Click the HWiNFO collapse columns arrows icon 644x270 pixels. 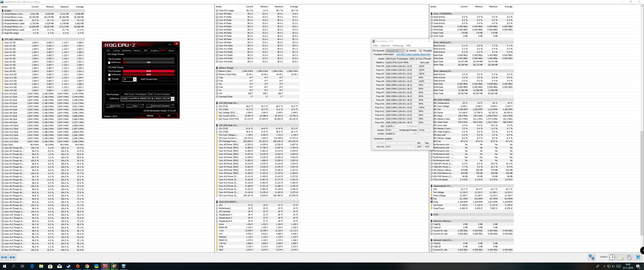point(12,257)
